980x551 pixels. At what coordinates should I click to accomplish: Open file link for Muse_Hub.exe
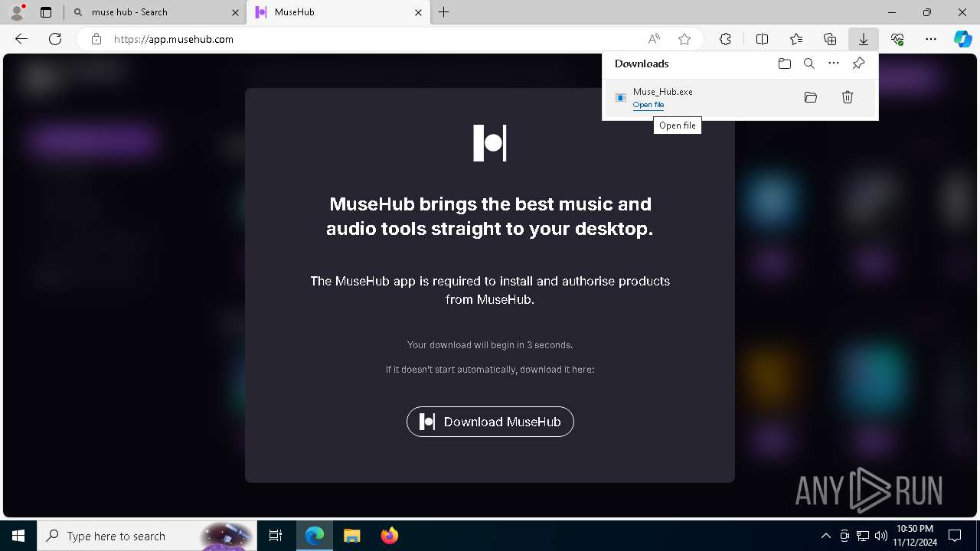[x=648, y=105]
